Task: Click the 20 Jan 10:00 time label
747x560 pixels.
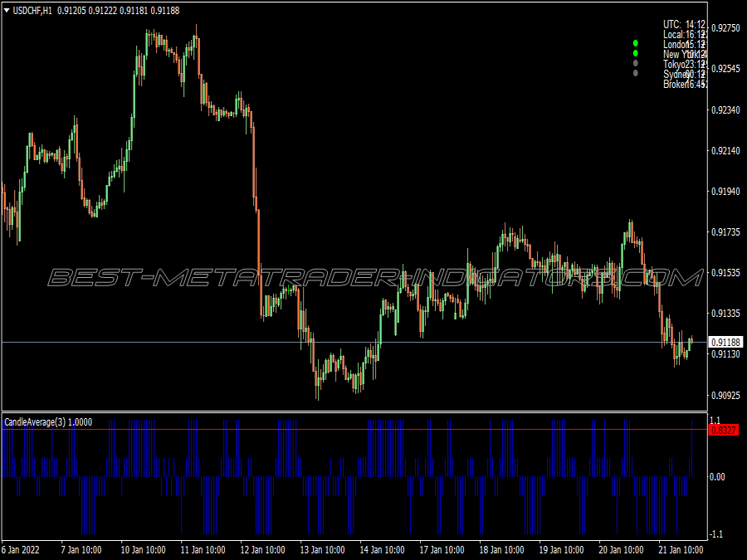Action: tap(621, 549)
